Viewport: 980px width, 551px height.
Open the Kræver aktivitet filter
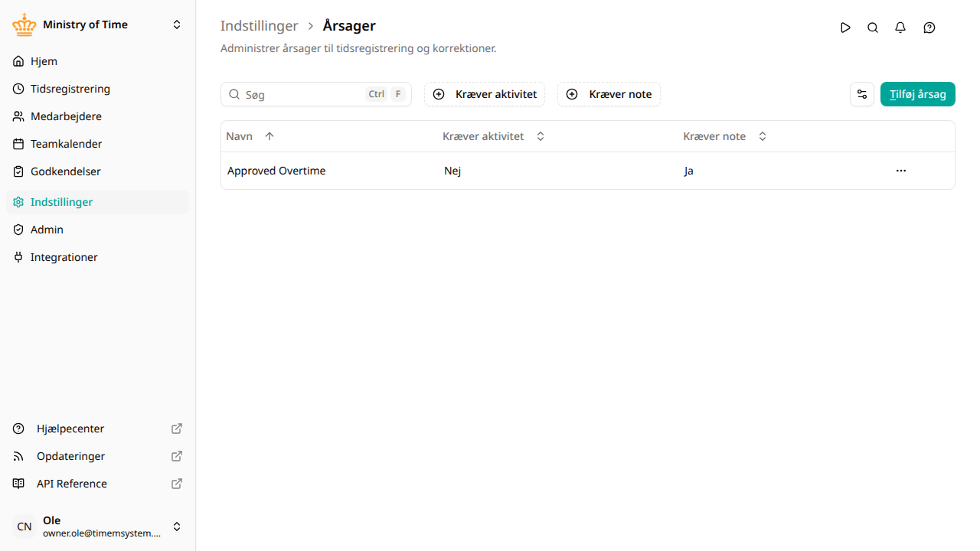pyautogui.click(x=485, y=94)
